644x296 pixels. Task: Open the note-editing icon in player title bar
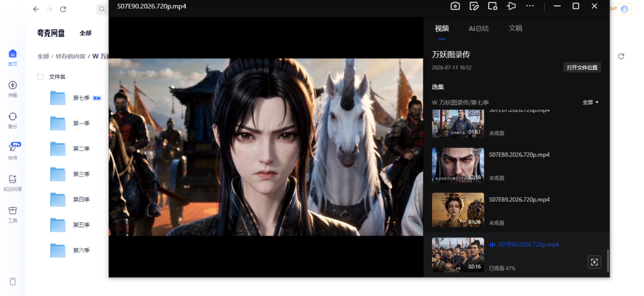[474, 6]
